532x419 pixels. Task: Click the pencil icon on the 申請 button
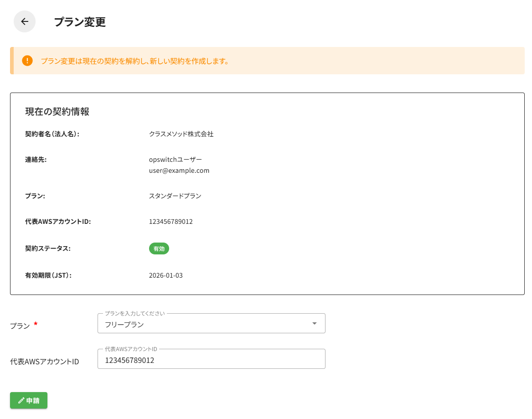tap(21, 401)
